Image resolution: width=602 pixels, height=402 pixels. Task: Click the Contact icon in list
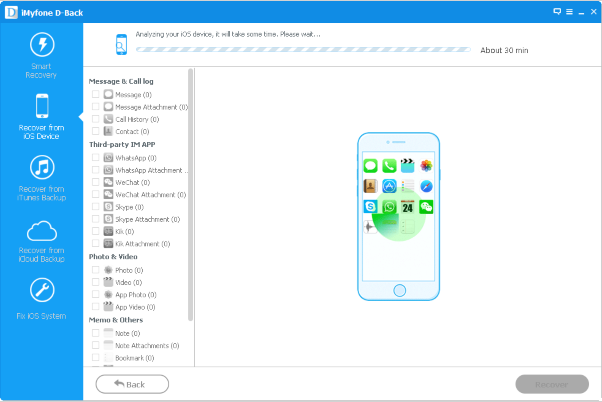pos(108,131)
